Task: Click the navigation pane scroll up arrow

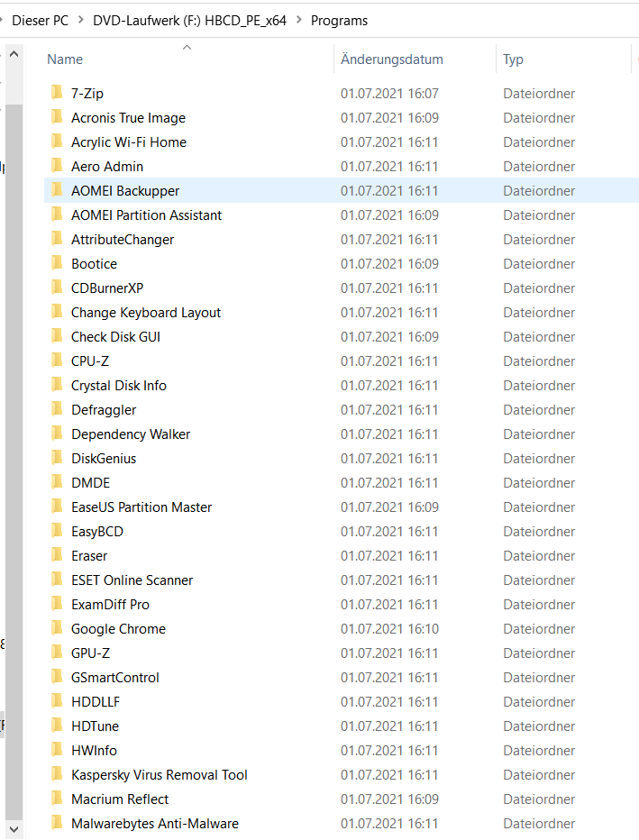Action: click(14, 53)
